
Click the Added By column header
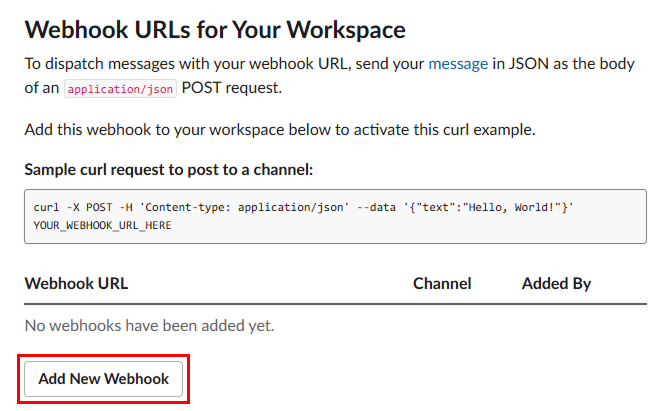pos(556,283)
